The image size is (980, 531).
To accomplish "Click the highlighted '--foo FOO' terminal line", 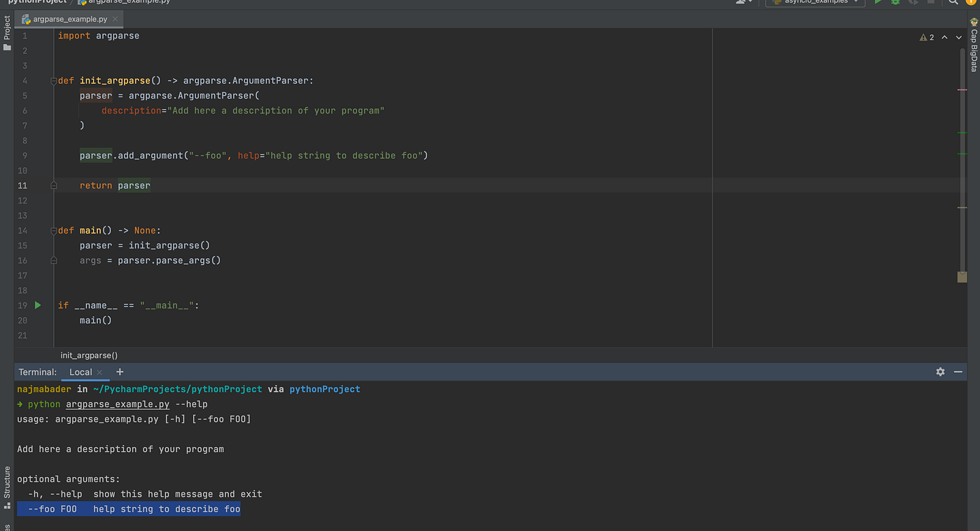I will tap(129, 509).
